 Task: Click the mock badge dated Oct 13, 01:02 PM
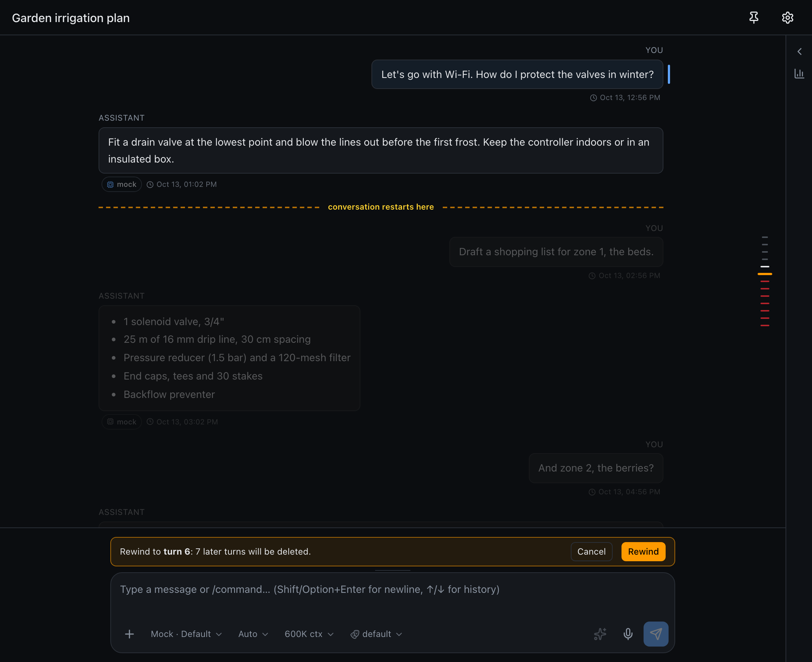pos(122,184)
